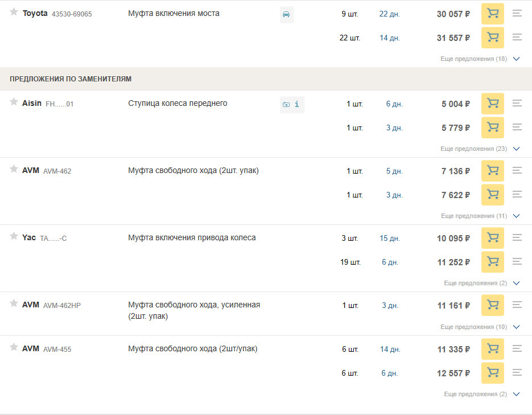Screen dimensions: 532x415
Task: Add Aisin 5 004 ₽ offer to cart
Action: [492, 104]
